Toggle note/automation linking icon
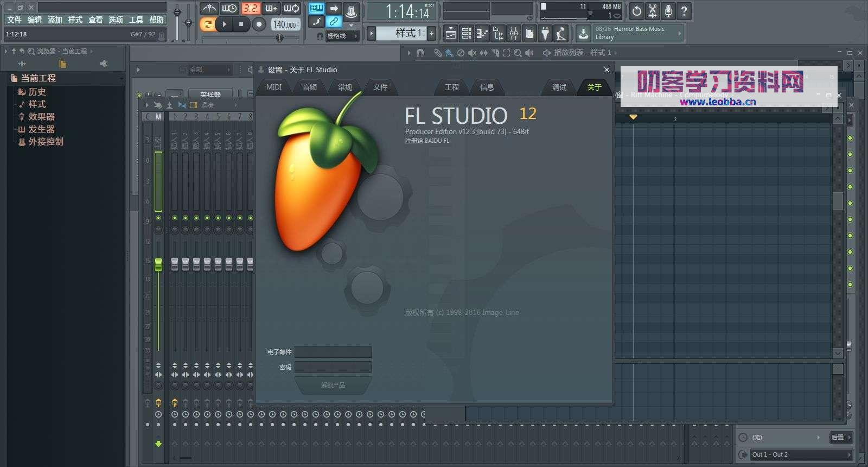The height and width of the screenshot is (467, 868). click(334, 22)
